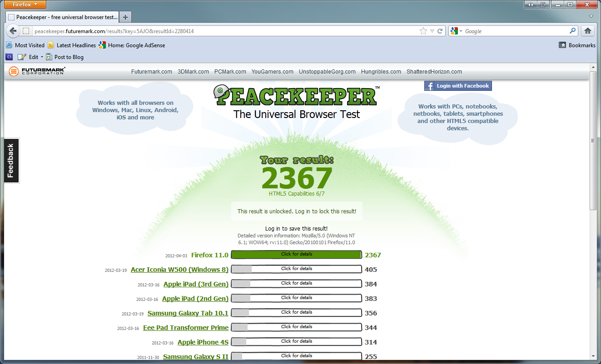Click the search magnifier icon
The height and width of the screenshot is (364, 601).
(573, 31)
